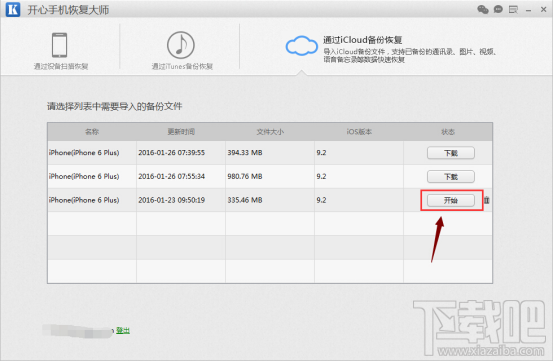Switch to 通过设备扫描恢复 tab
This screenshot has width=553, height=361.
(x=61, y=66)
